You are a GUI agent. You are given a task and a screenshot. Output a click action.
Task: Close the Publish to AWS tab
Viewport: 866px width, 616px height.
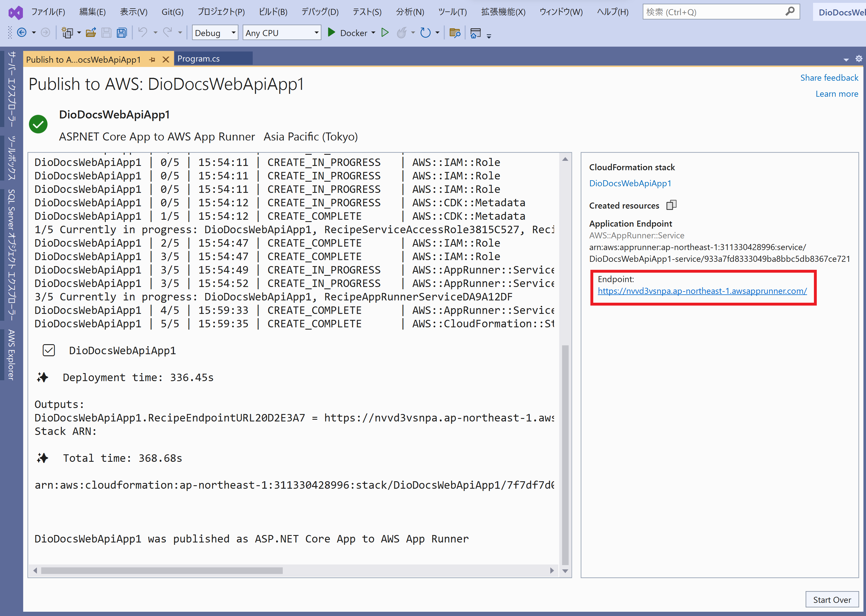tap(166, 60)
